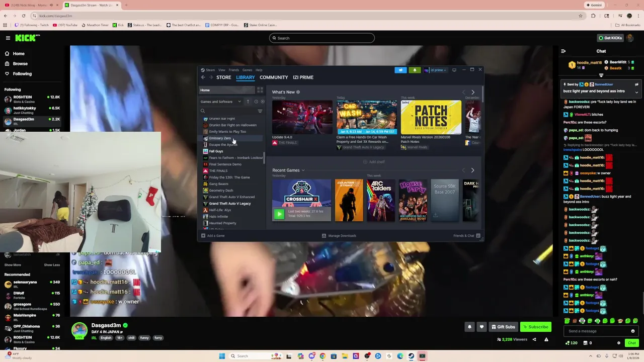Toggle the collections grid view icon
The height and width of the screenshot is (362, 644).
pyautogui.click(x=260, y=90)
